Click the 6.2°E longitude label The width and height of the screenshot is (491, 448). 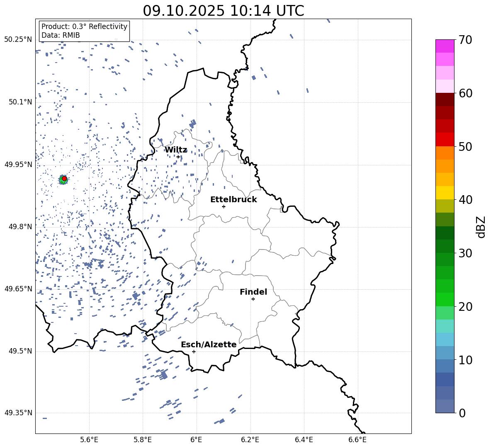250,440
